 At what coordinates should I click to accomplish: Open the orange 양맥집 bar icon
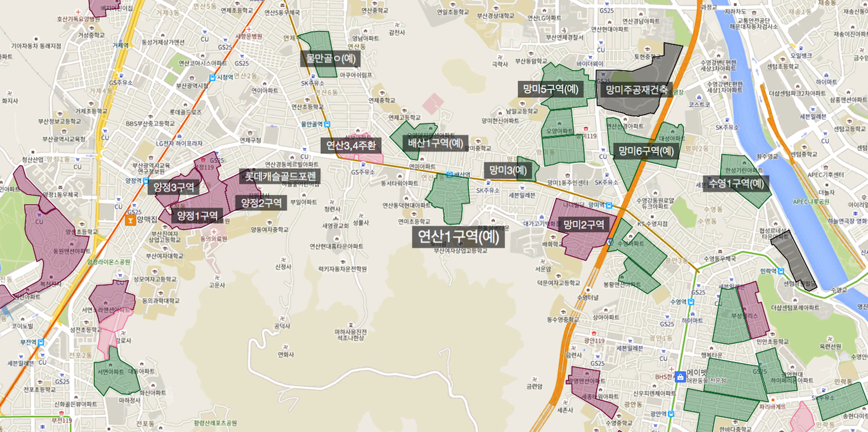[130, 219]
